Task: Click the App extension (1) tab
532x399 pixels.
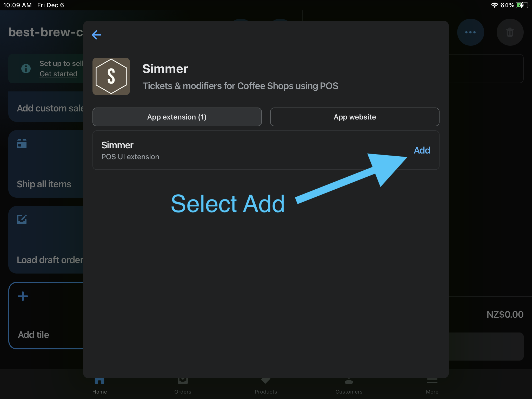Action: tap(177, 117)
